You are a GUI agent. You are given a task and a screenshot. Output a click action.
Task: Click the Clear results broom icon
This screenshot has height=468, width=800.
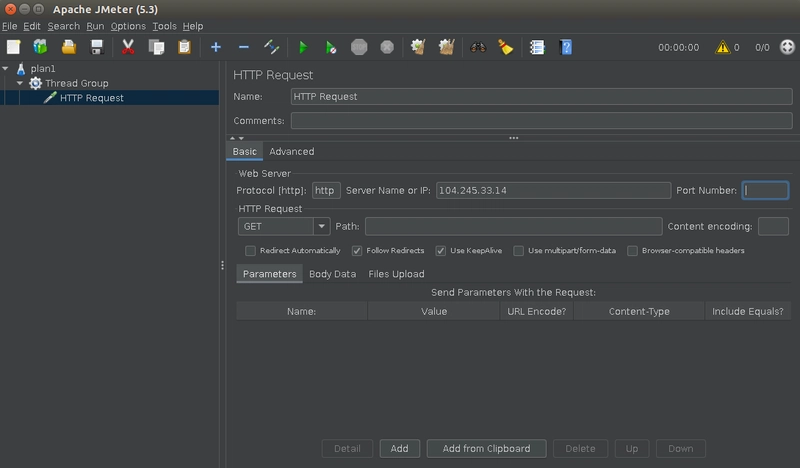pos(418,47)
